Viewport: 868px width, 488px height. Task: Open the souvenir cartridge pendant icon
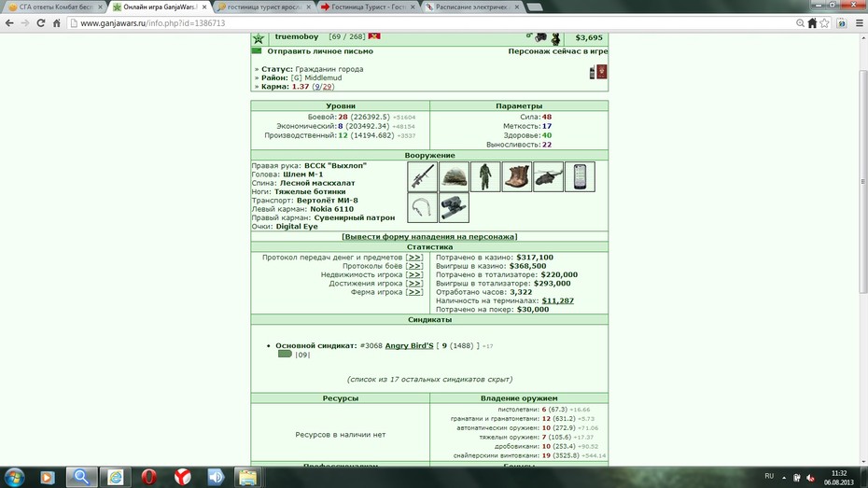[x=423, y=207]
